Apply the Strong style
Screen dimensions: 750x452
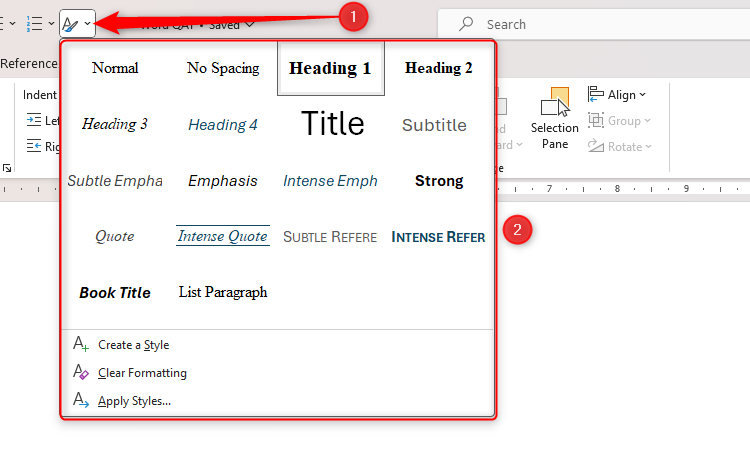(439, 181)
